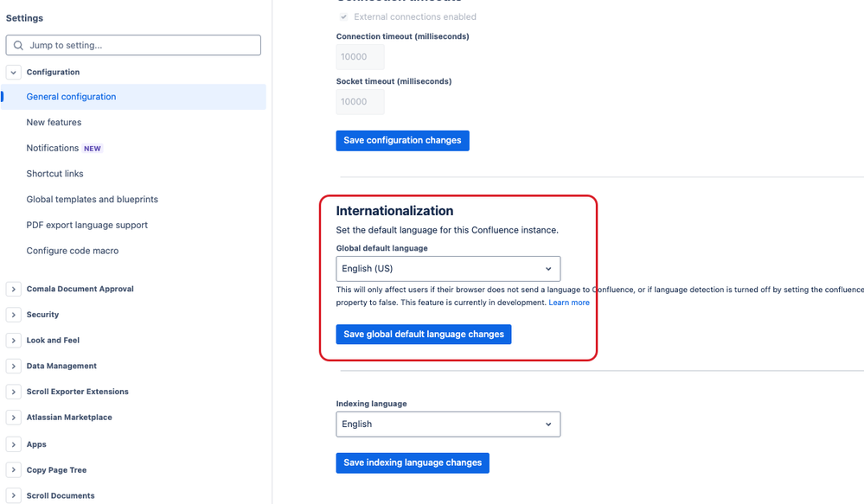Expand the Scroll Documents section

click(14, 495)
